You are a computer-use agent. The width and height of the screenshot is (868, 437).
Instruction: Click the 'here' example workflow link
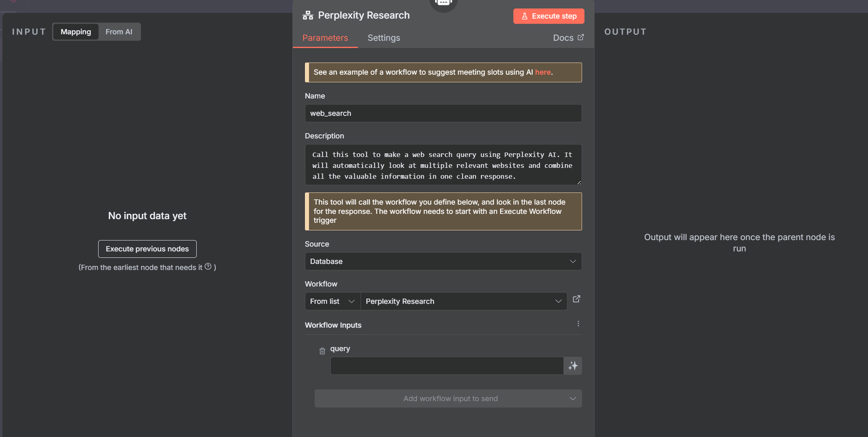[543, 72]
